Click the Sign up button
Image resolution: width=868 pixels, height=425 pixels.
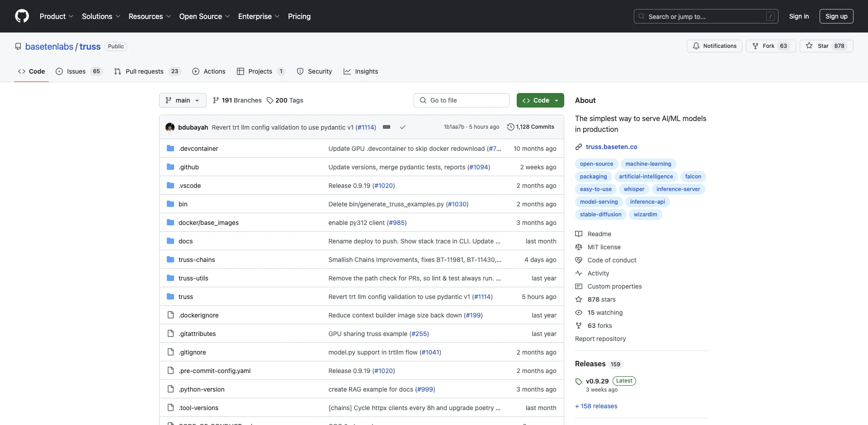pyautogui.click(x=836, y=16)
